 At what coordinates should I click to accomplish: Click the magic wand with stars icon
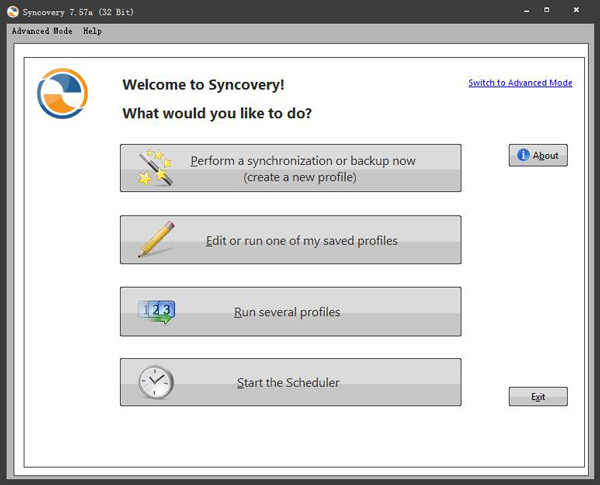click(155, 168)
